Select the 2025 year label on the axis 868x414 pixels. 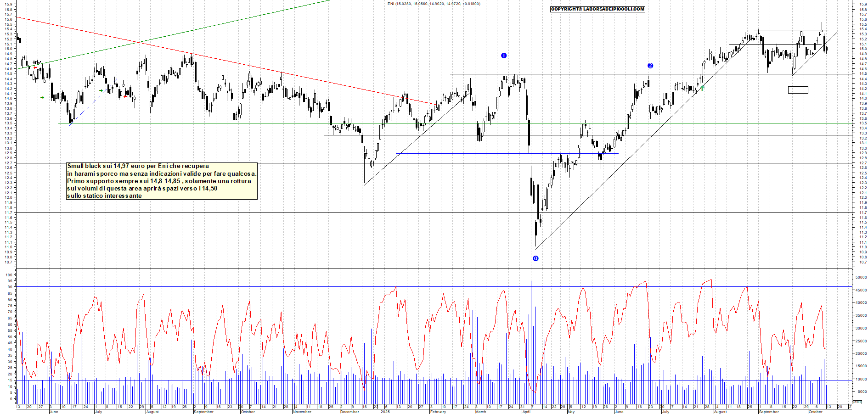point(385,412)
